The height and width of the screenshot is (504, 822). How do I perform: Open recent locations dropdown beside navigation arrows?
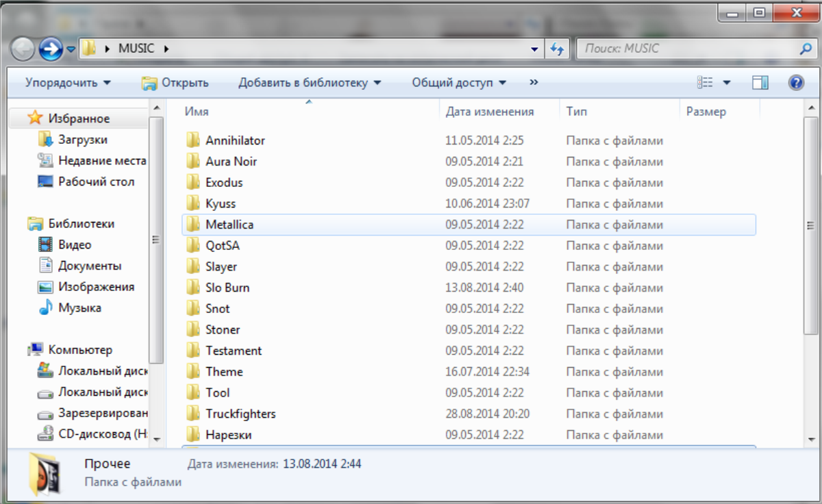tap(71, 50)
